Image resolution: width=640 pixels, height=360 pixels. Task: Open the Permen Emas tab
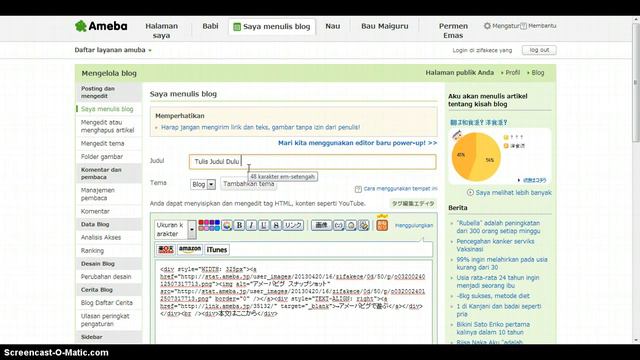(453, 31)
